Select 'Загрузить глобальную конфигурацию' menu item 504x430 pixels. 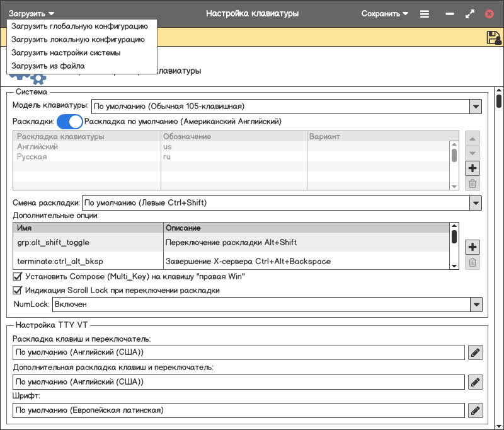pyautogui.click(x=79, y=26)
